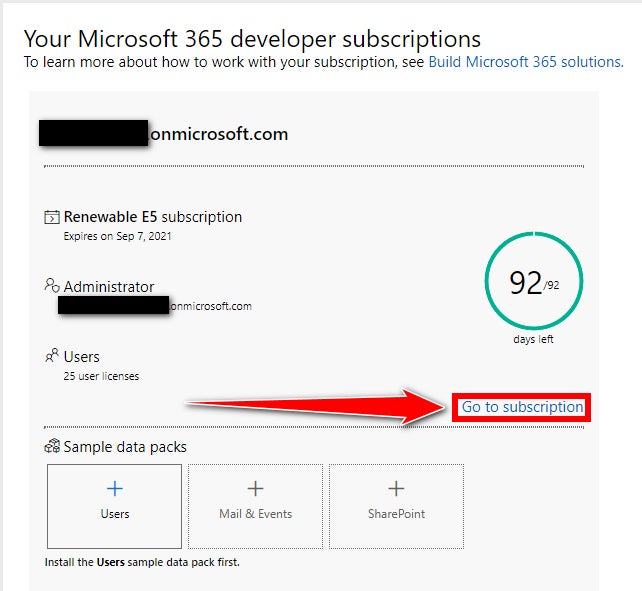Screen dimensions: 642x591
Task: Click the 92 days left progress ring
Action: point(534,281)
